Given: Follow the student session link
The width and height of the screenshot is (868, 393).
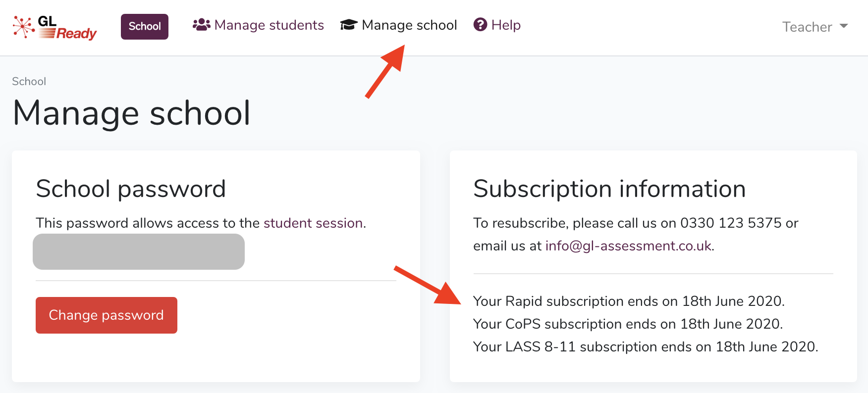Looking at the screenshot, I should pos(313,223).
